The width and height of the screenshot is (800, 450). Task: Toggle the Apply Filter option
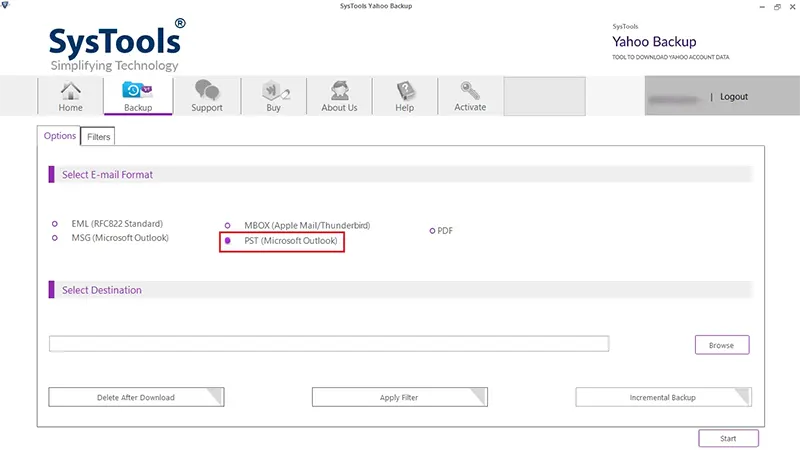click(x=399, y=397)
